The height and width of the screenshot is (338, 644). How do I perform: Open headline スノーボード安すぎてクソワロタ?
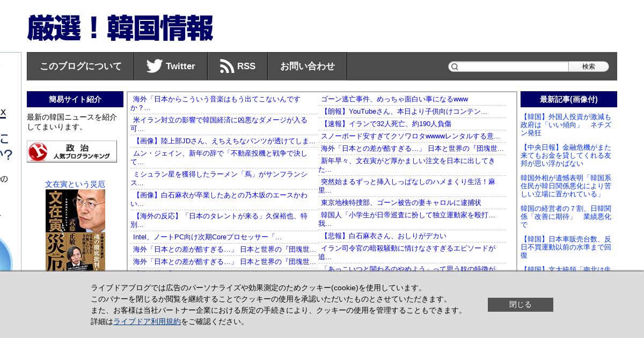[411, 136]
